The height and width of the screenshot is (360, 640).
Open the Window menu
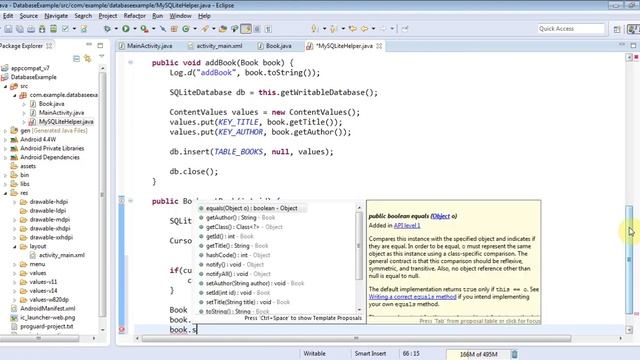[180, 16]
